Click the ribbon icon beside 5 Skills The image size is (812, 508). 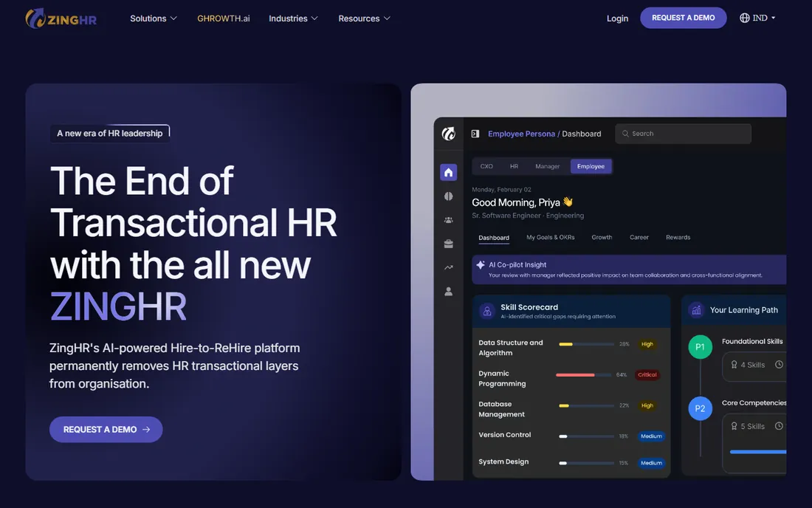pos(734,426)
